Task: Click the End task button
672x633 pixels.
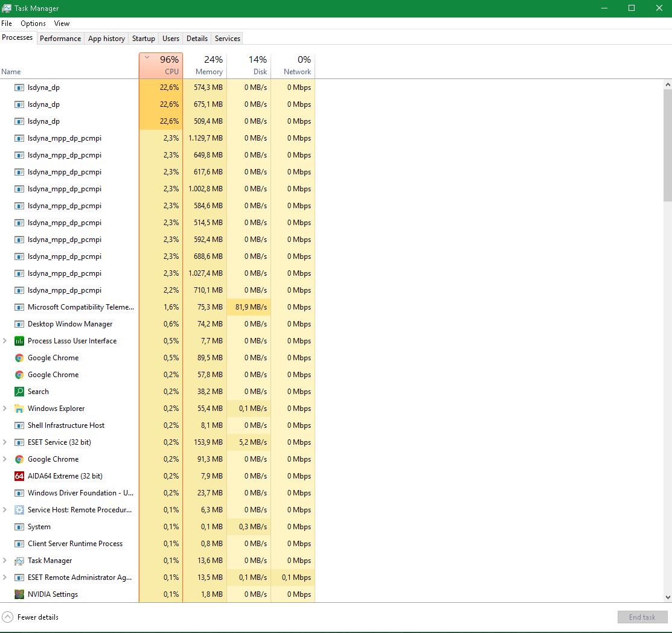Action: (x=642, y=617)
